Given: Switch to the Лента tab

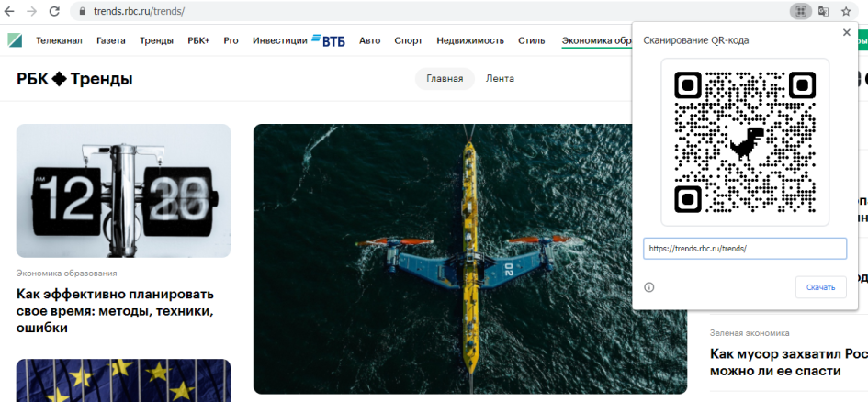Looking at the screenshot, I should coord(500,79).
